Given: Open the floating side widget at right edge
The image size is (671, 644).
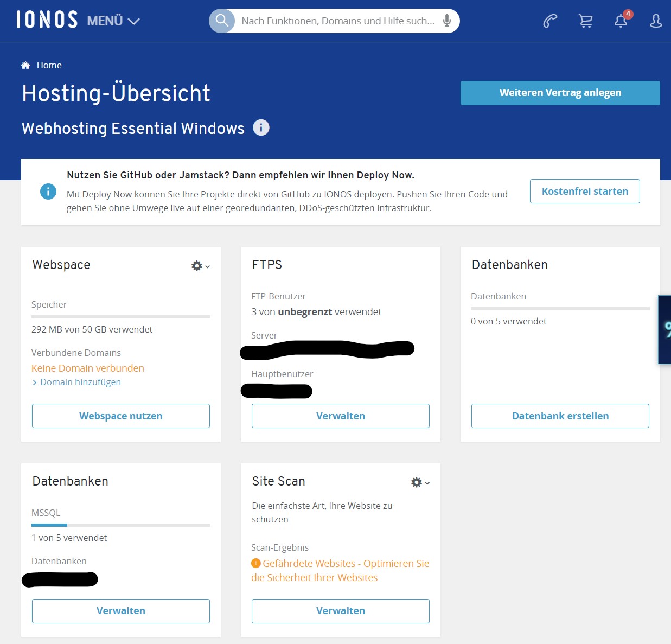Looking at the screenshot, I should pyautogui.click(x=665, y=329).
